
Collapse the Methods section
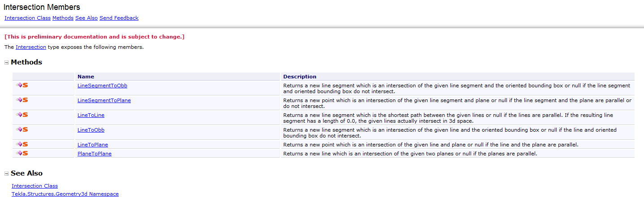(6, 63)
